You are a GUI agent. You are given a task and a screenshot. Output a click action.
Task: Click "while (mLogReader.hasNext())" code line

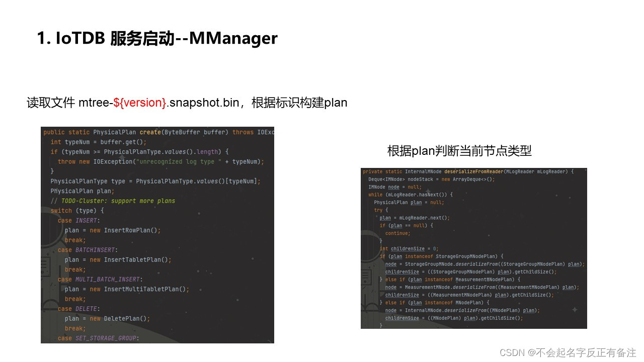click(411, 195)
